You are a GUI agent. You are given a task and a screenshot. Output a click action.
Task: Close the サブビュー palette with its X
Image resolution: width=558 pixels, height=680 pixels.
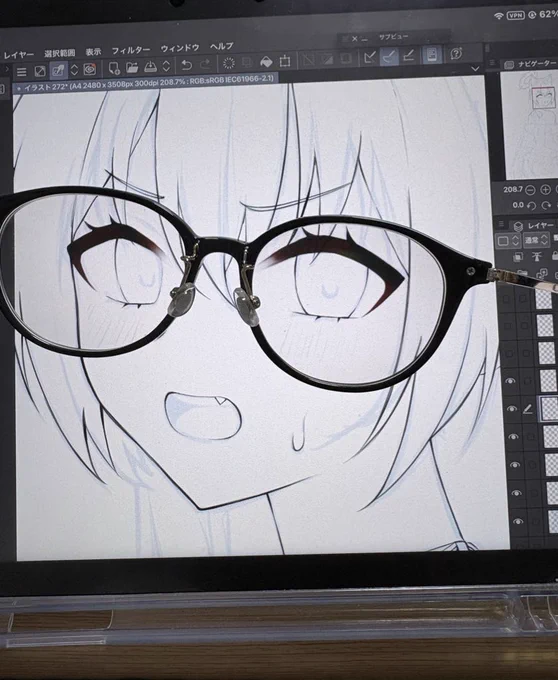(x=354, y=39)
